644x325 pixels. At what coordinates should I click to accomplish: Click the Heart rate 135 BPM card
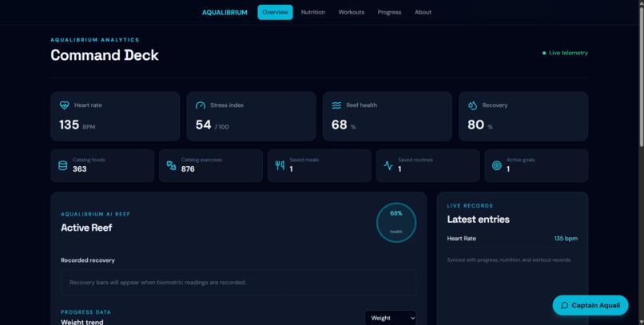(x=115, y=117)
